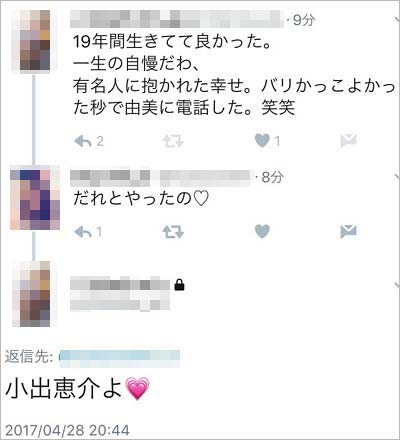The height and width of the screenshot is (440, 400).
Task: Retweet the だれとやったの reply
Action: coord(173,232)
